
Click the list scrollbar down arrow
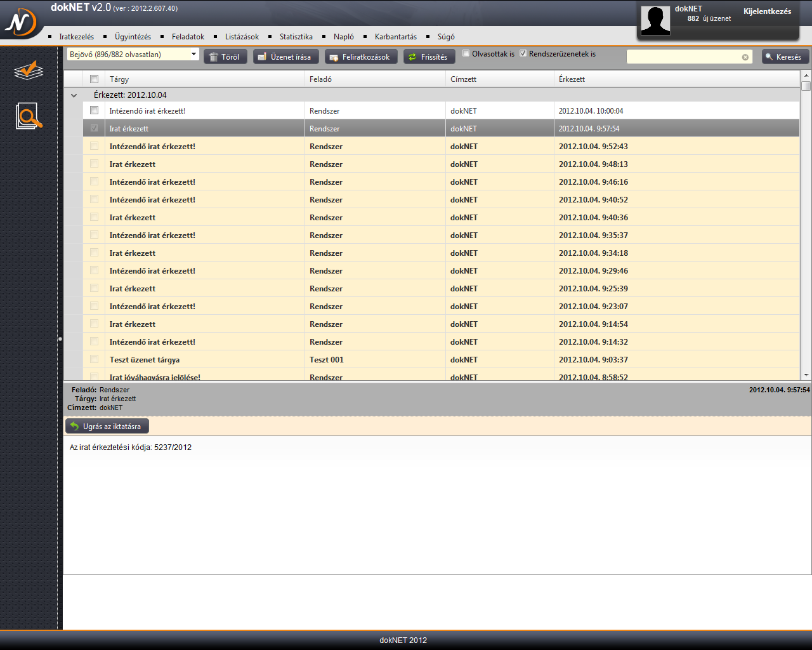[806, 375]
